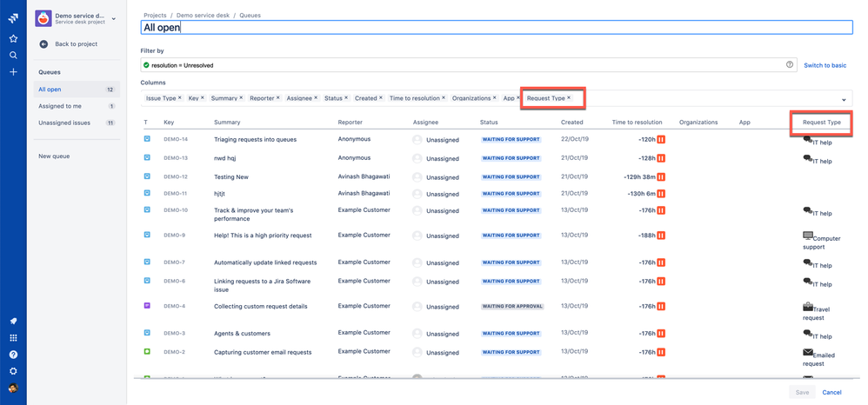Click Switch to basic link
This screenshot has width=868, height=405.
tap(825, 65)
